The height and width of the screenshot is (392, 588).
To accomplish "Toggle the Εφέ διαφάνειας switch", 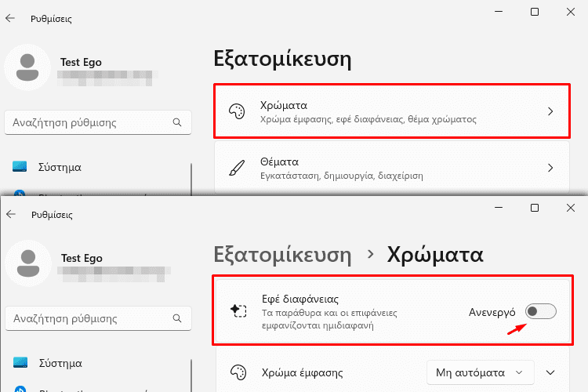I will (x=541, y=311).
